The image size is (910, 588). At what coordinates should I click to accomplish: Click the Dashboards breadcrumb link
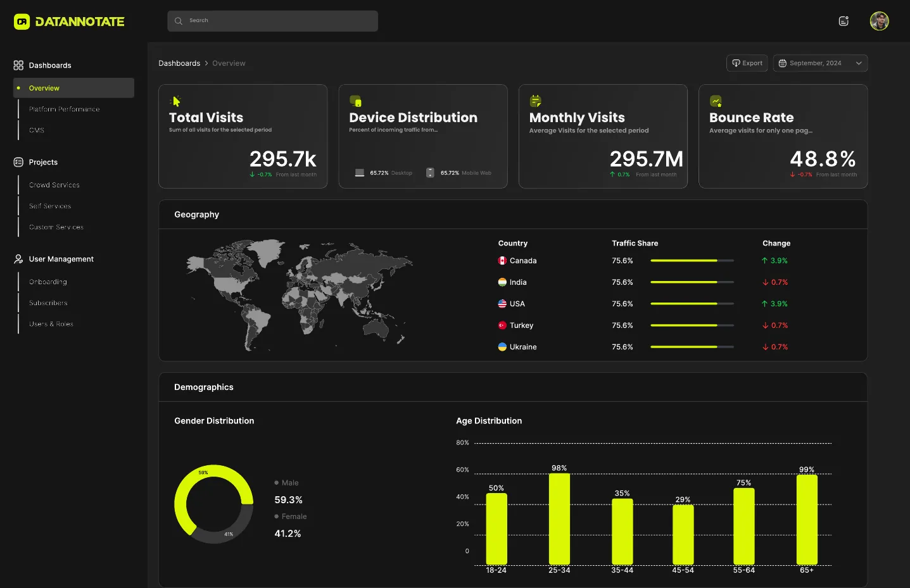pos(179,63)
